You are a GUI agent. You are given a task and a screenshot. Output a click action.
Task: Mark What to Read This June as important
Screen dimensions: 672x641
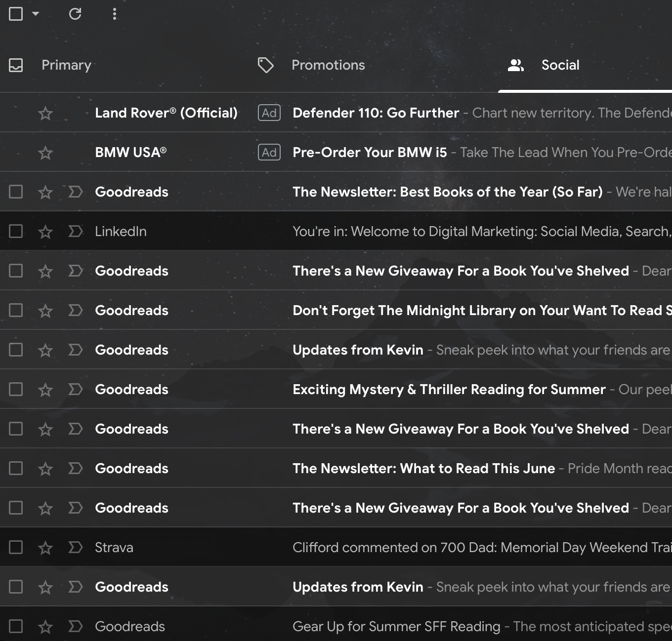[x=75, y=468]
